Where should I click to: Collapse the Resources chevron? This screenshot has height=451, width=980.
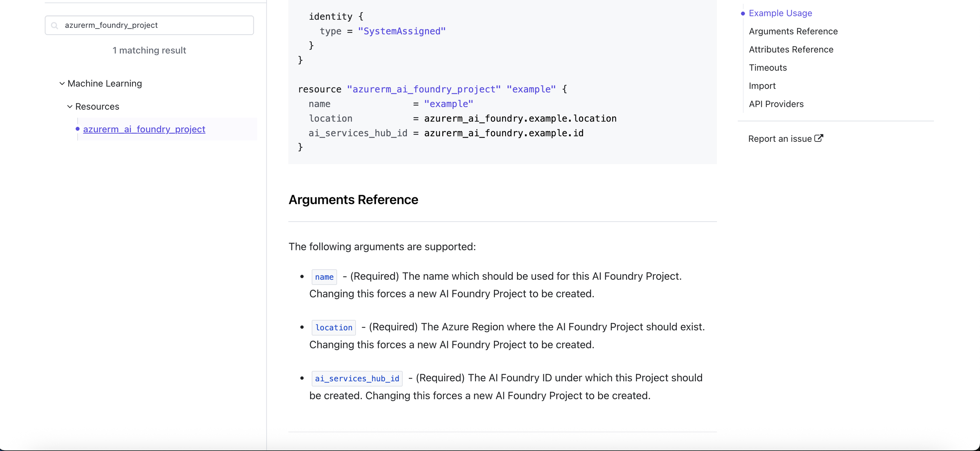(70, 107)
